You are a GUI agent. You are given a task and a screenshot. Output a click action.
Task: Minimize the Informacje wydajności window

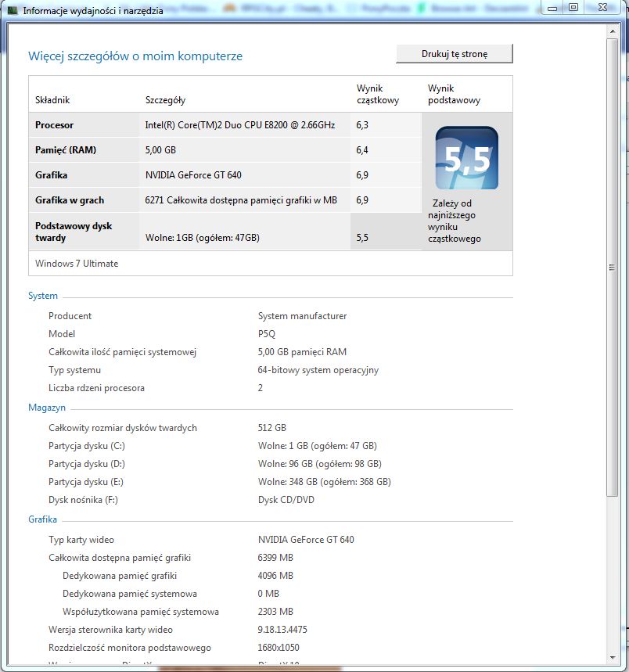point(552,8)
